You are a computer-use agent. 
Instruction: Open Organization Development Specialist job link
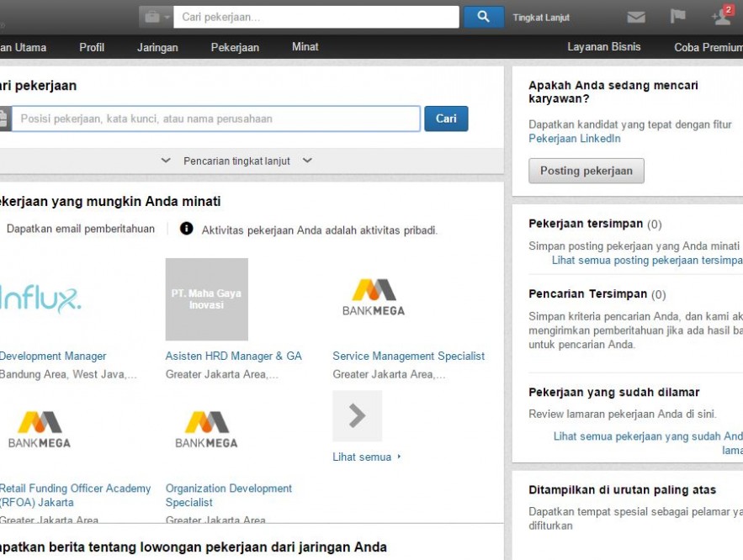click(x=228, y=495)
